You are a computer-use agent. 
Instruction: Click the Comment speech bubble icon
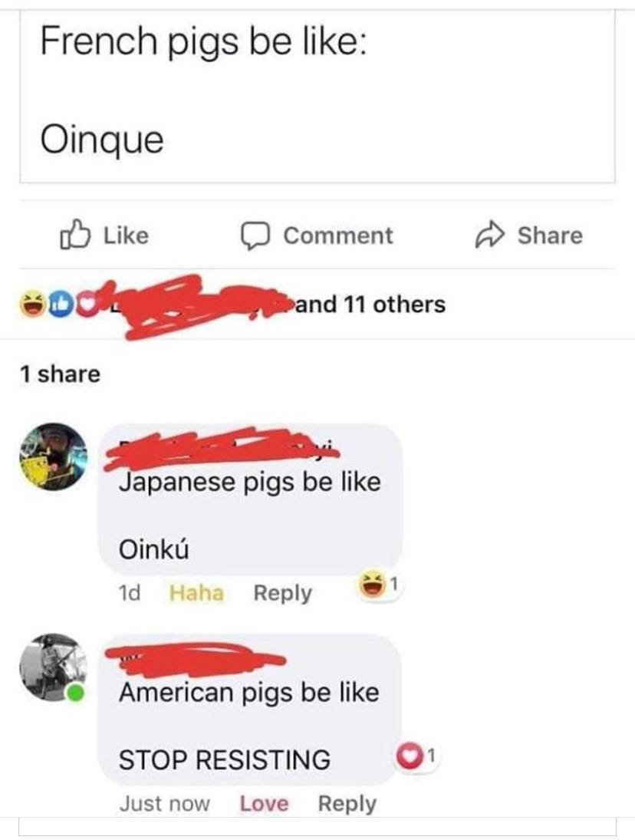pos(255,236)
